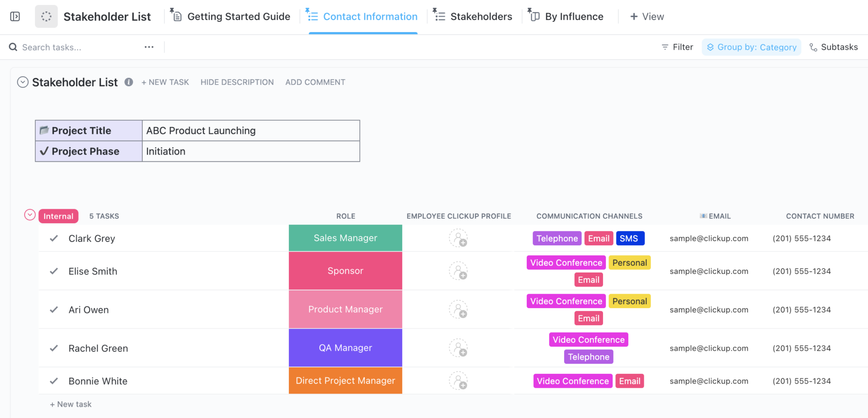The width and height of the screenshot is (868, 418).
Task: Click the Hide Description button
Action: (x=237, y=82)
